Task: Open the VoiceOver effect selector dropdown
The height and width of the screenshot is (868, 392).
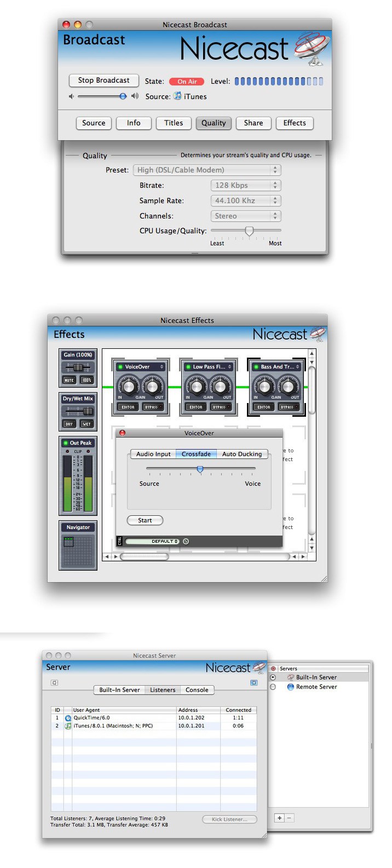Action: pyautogui.click(x=141, y=367)
